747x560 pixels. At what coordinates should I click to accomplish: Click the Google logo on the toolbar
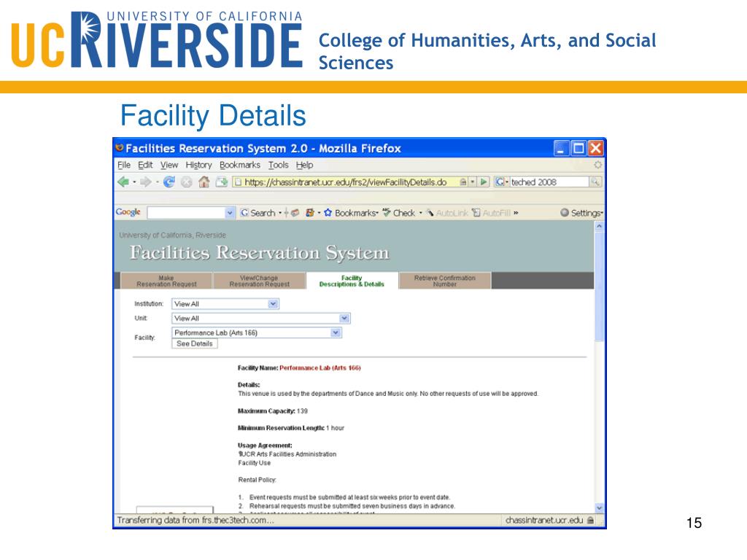(128, 212)
